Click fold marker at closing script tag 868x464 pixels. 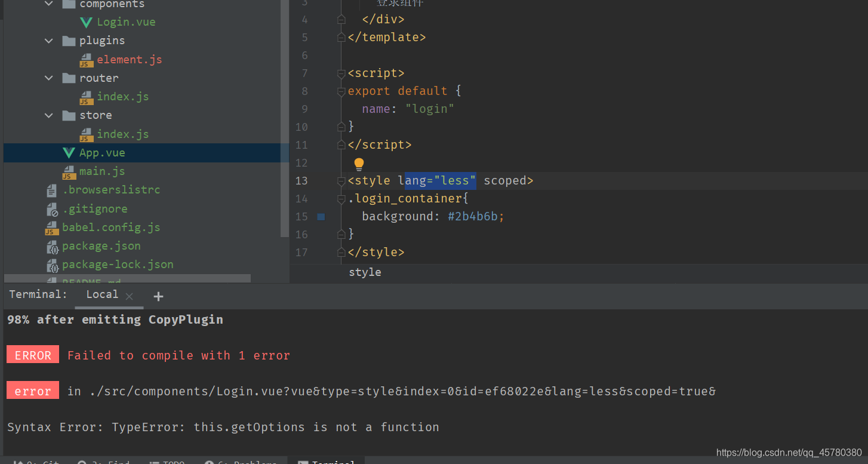click(x=341, y=145)
